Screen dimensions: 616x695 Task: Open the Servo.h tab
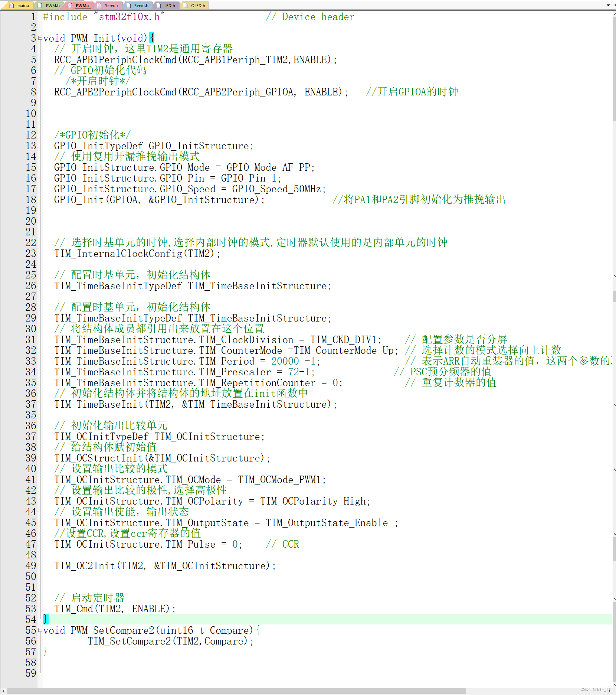tap(138, 5)
